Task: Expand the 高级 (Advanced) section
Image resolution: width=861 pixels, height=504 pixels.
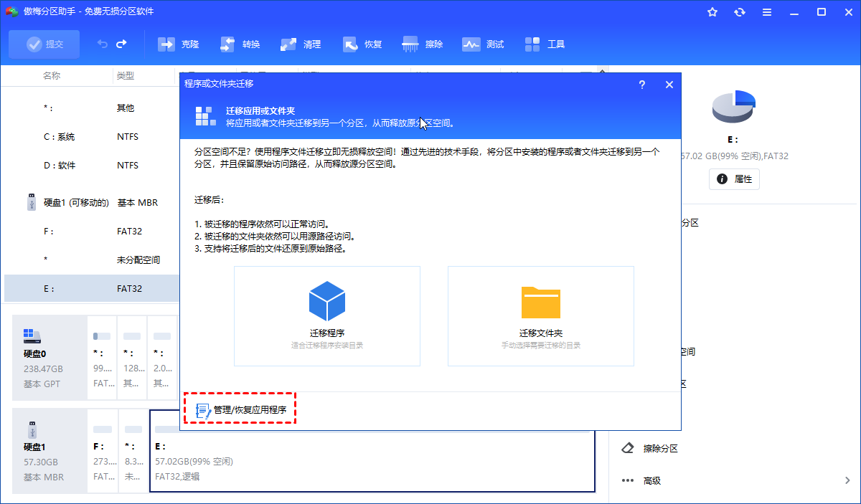Action: [735, 480]
